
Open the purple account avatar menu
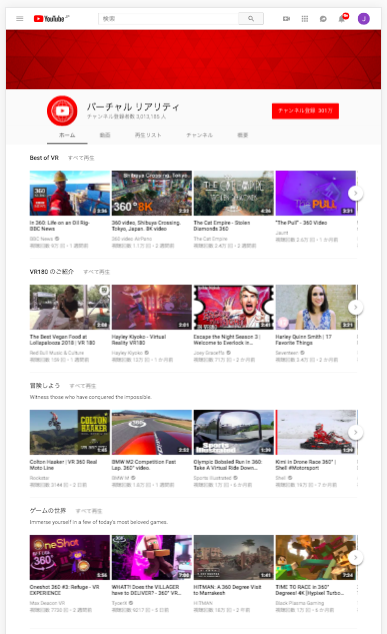(x=364, y=19)
